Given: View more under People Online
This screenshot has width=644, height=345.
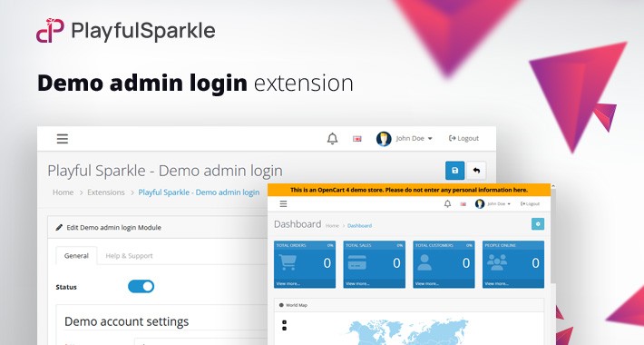Looking at the screenshot, I should click(x=496, y=284).
